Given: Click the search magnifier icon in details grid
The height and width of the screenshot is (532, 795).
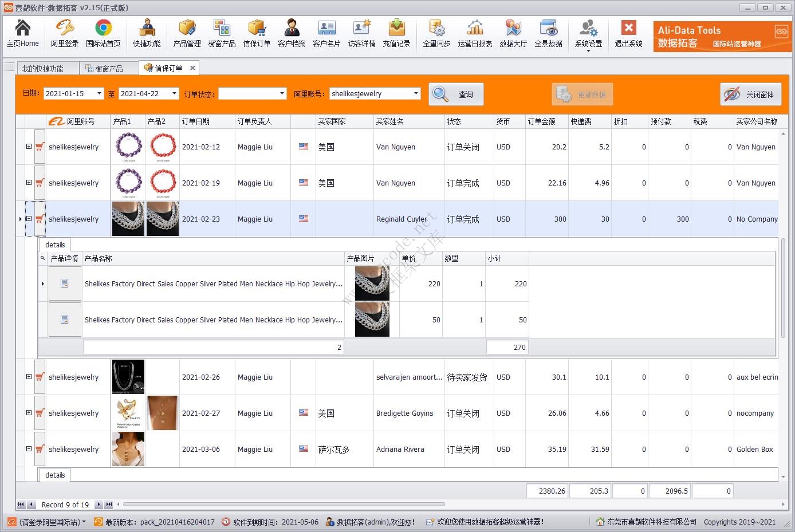Looking at the screenshot, I should pyautogui.click(x=42, y=258).
